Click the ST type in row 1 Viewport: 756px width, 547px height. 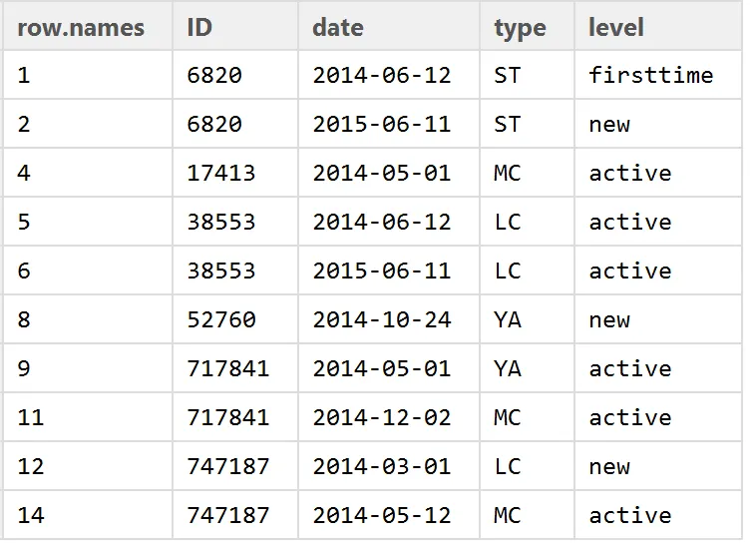(527, 75)
